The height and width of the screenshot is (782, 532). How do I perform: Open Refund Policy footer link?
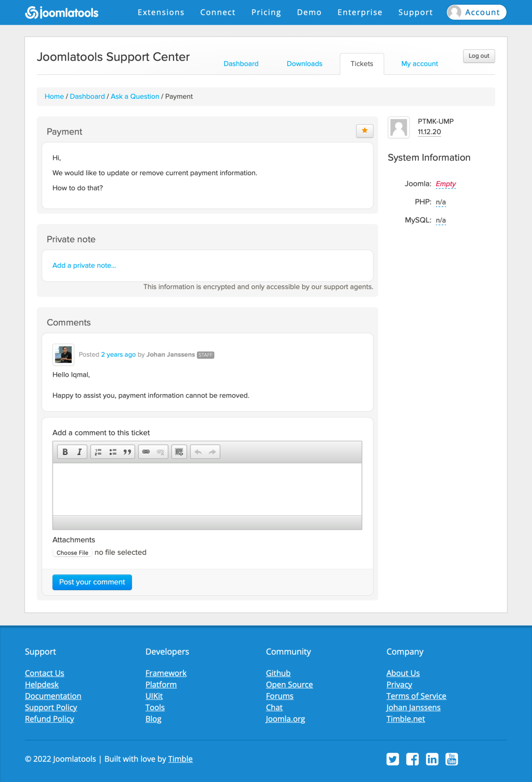[50, 719]
